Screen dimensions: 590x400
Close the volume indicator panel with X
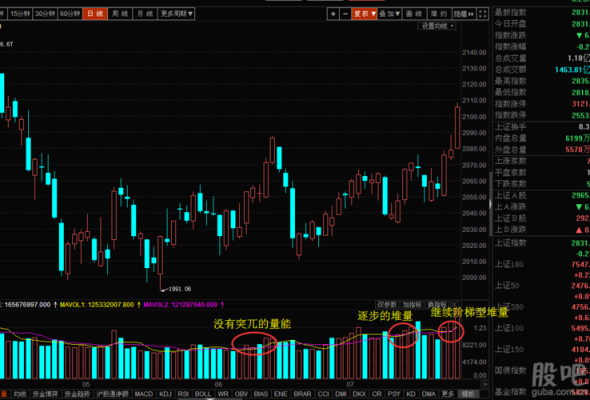click(455, 304)
